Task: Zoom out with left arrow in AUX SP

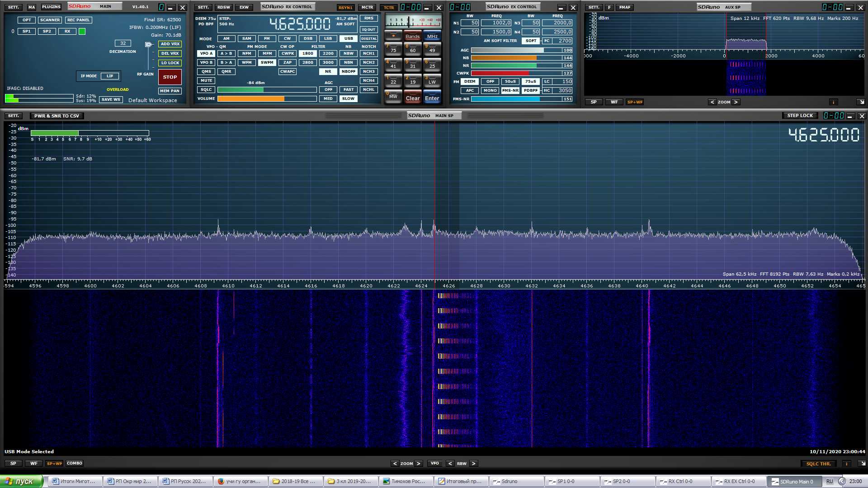Action: [x=712, y=102]
